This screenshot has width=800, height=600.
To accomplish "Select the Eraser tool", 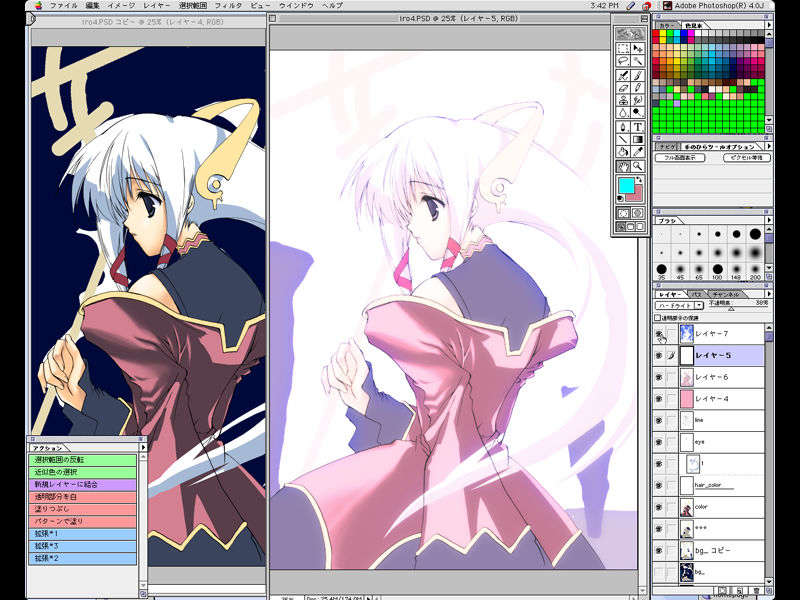I will click(x=623, y=88).
